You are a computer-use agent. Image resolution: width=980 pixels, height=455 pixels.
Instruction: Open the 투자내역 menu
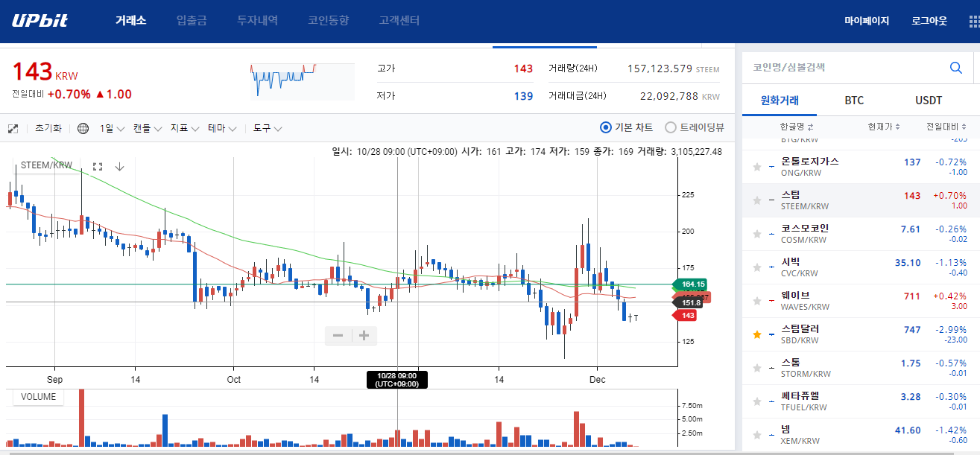[x=257, y=21]
